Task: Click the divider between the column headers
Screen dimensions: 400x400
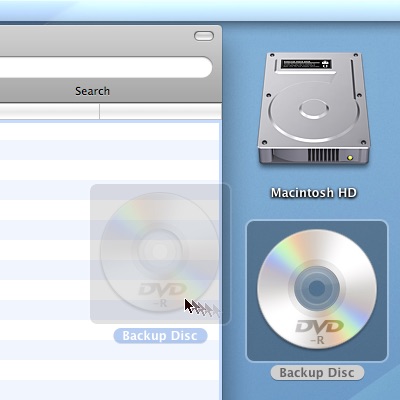Action: point(99,111)
